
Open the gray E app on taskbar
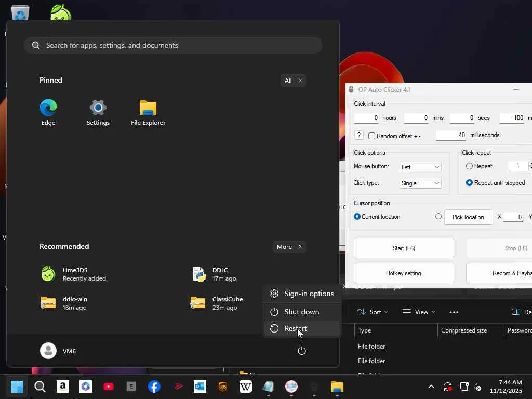(x=131, y=387)
